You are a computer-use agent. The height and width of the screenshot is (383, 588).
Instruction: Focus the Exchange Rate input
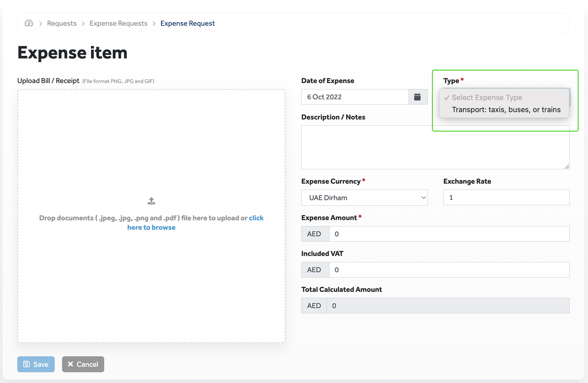pos(506,198)
